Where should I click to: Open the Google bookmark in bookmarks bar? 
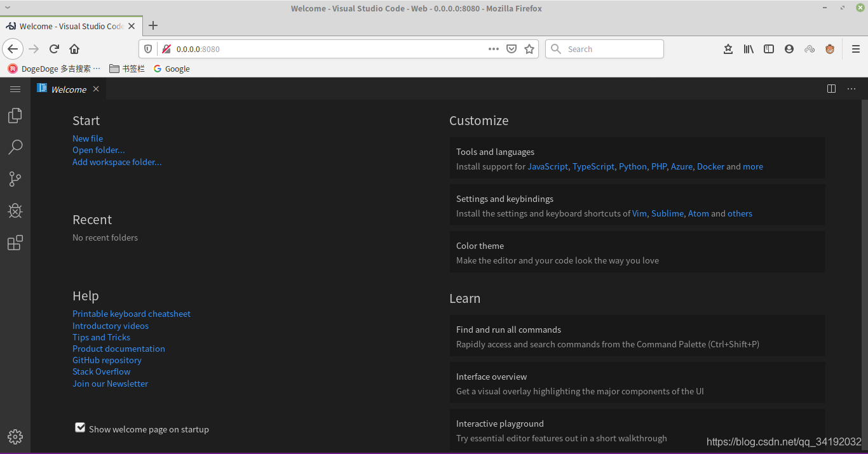(x=172, y=69)
